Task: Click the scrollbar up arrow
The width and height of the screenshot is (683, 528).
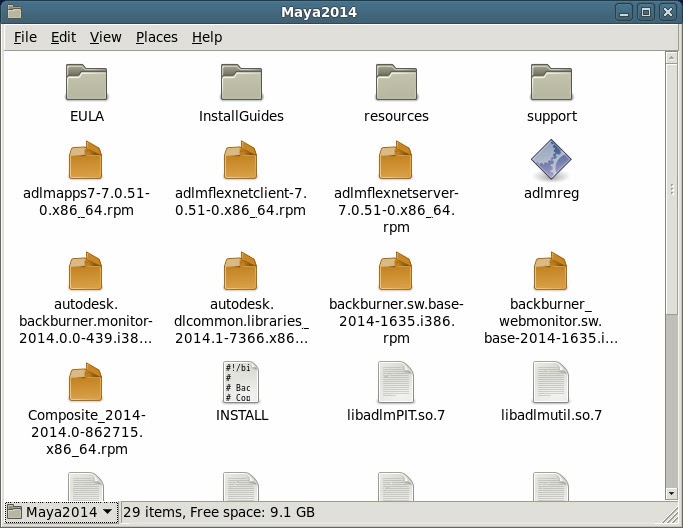Action: pos(671,58)
